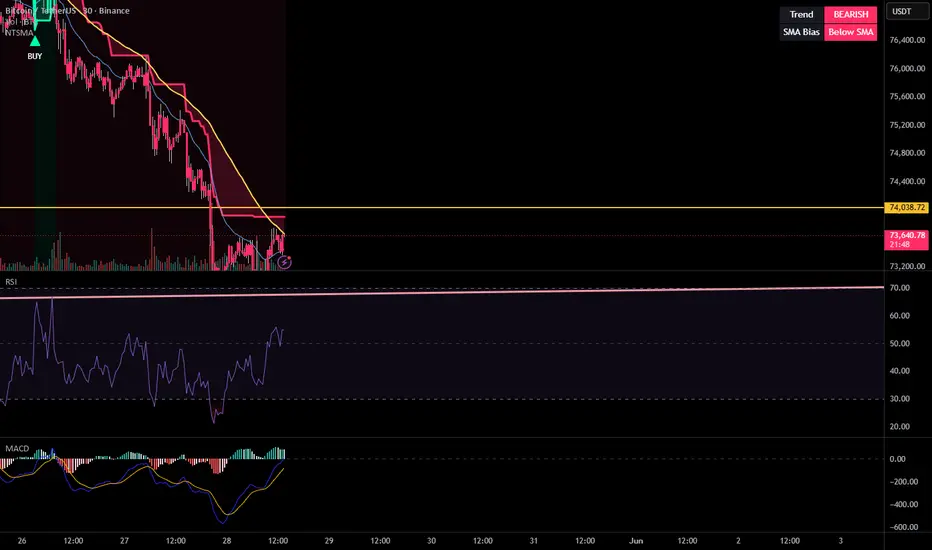Select the SMA Bias table cell
932x550 pixels.
(x=801, y=32)
